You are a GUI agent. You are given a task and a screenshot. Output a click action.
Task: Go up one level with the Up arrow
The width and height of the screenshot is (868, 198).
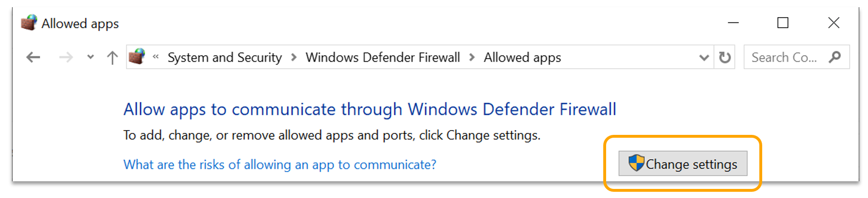point(113,57)
